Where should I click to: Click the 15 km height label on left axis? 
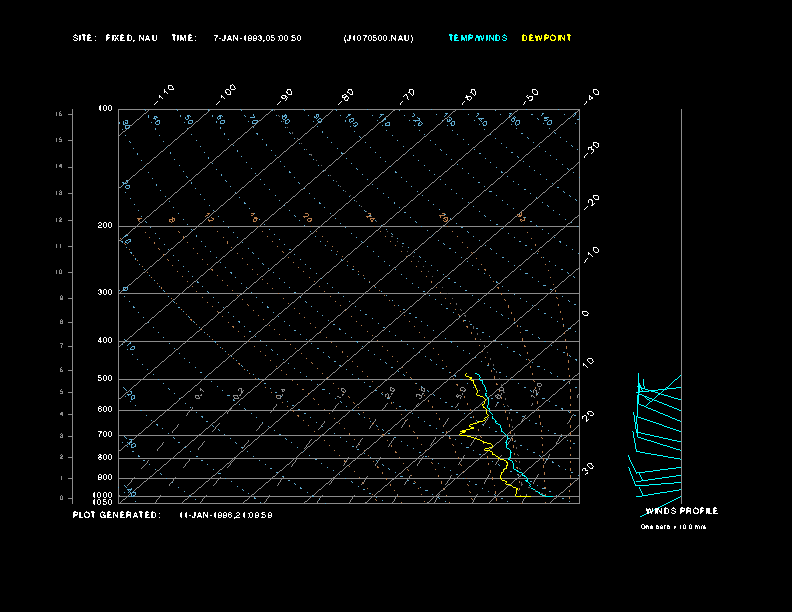coord(59,114)
